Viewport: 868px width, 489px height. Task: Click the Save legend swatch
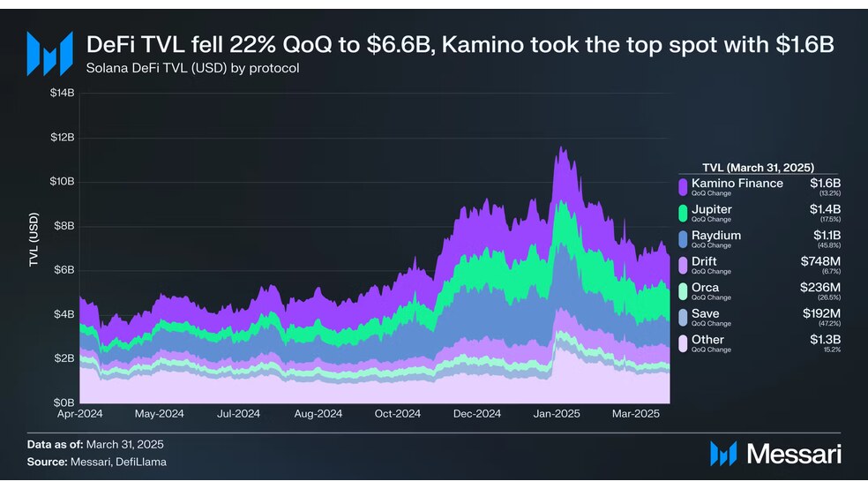(683, 317)
